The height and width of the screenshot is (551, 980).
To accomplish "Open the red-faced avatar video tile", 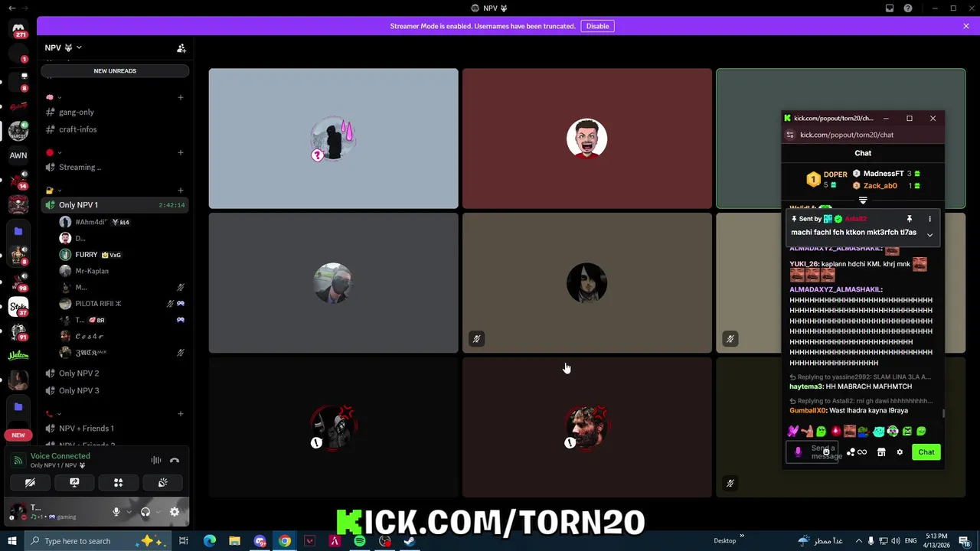I will coord(587,139).
